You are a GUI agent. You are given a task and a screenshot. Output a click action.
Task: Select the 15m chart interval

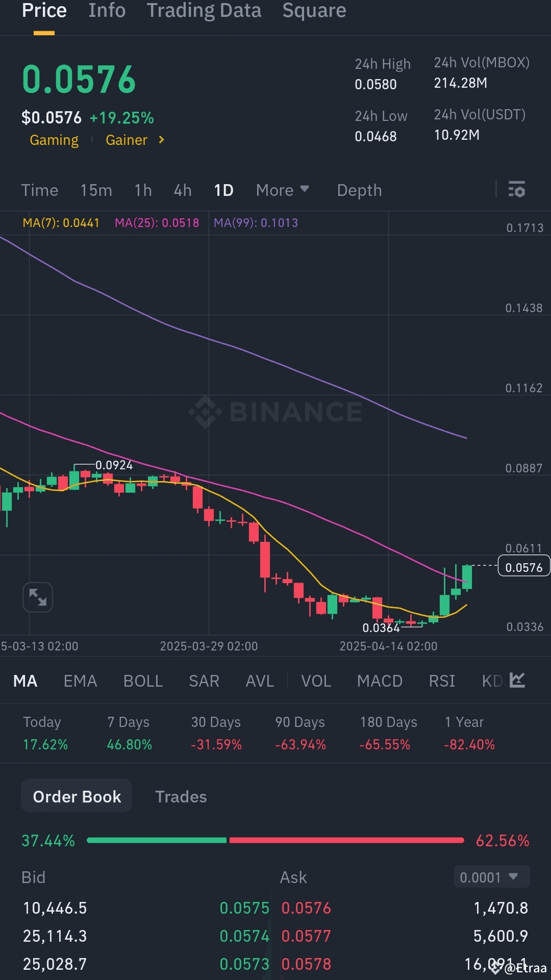tap(96, 190)
